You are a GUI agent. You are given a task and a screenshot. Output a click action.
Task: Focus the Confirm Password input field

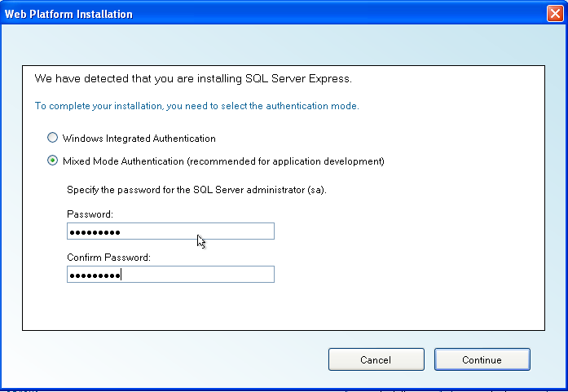click(x=170, y=275)
